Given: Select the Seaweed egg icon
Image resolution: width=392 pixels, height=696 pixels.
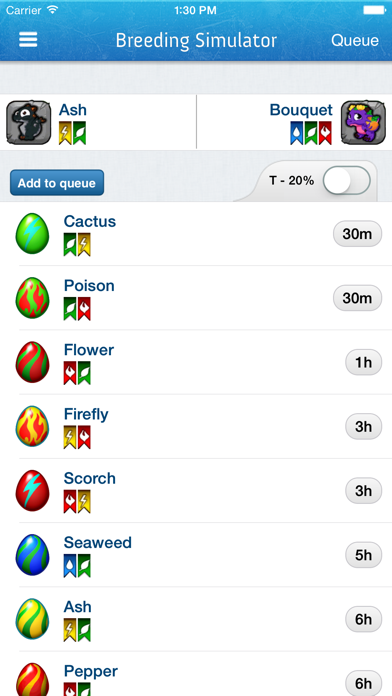Looking at the screenshot, I should [32, 555].
